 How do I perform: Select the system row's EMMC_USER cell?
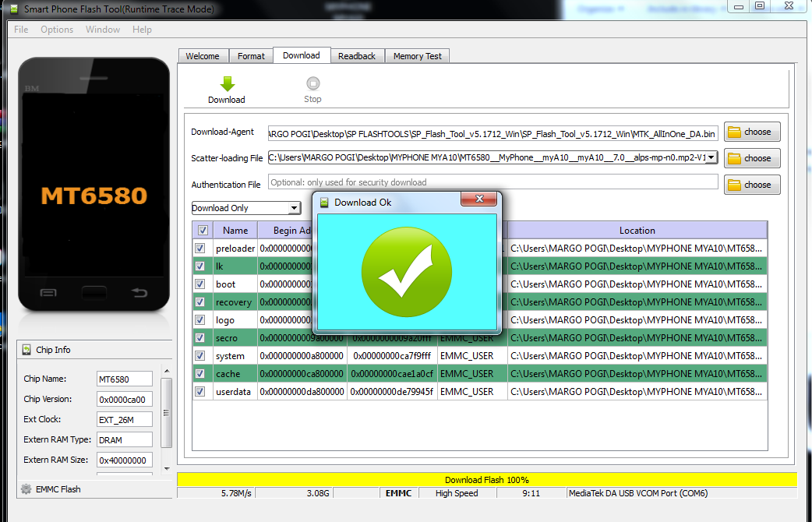[472, 356]
